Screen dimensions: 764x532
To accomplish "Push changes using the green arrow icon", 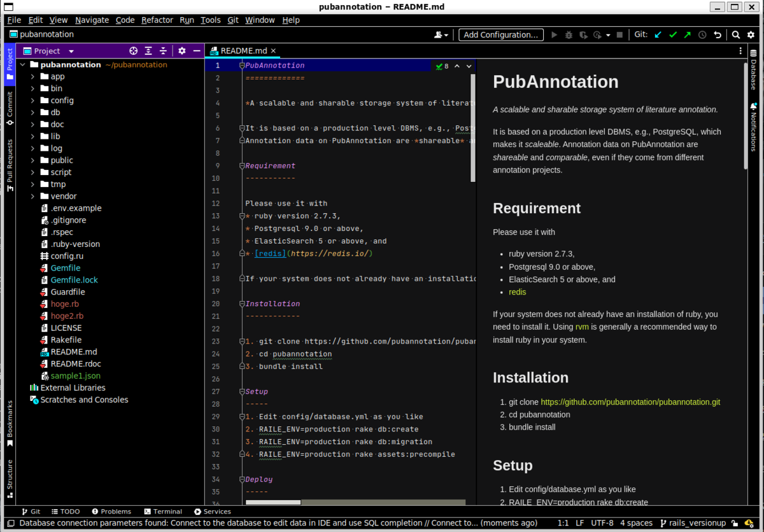I will click(688, 34).
